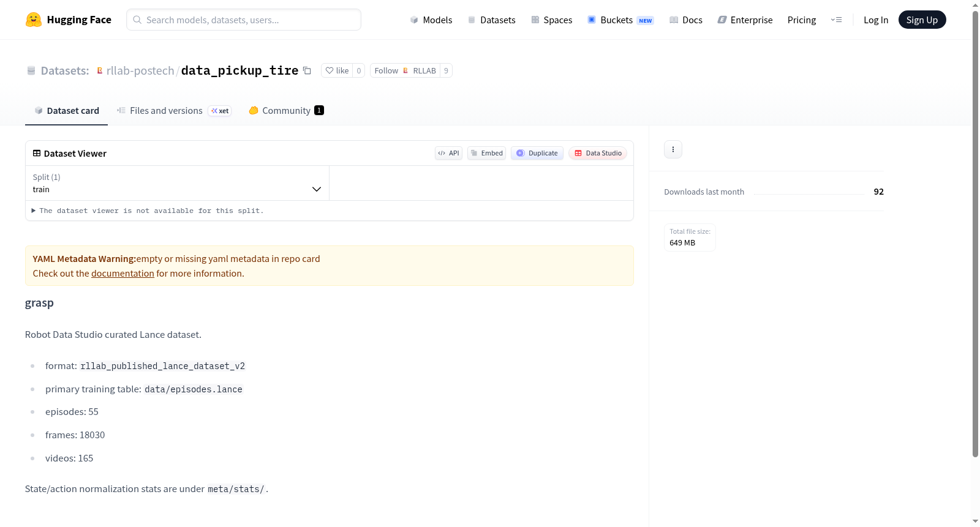Click the Datasets: breadcrumb label
Image resolution: width=980 pixels, height=527 pixels.
tap(65, 70)
